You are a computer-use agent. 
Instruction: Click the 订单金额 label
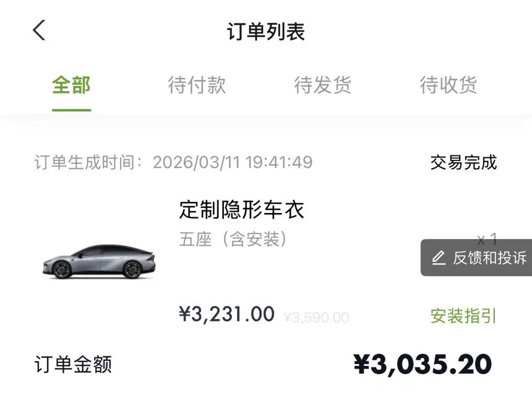73,364
